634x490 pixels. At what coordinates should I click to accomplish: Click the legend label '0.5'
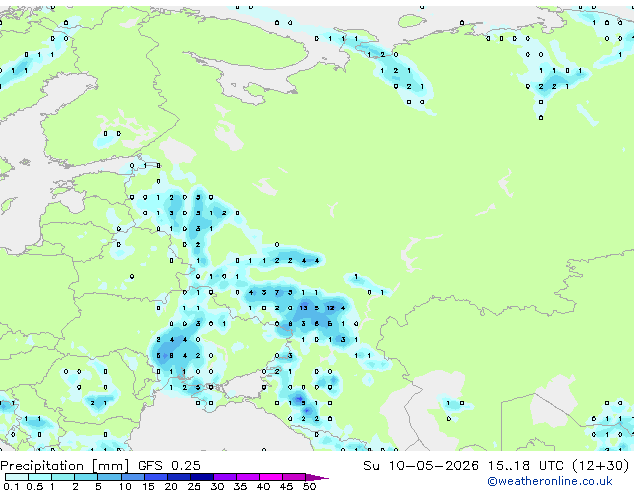coord(35,486)
